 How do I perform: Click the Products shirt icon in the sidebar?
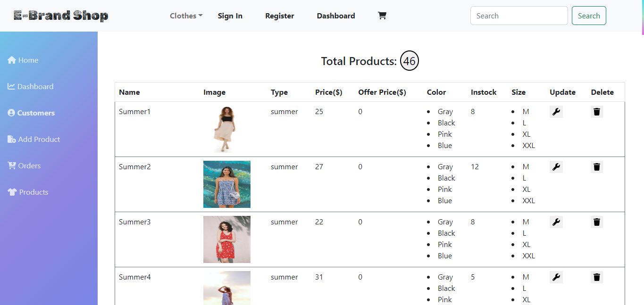[11, 192]
